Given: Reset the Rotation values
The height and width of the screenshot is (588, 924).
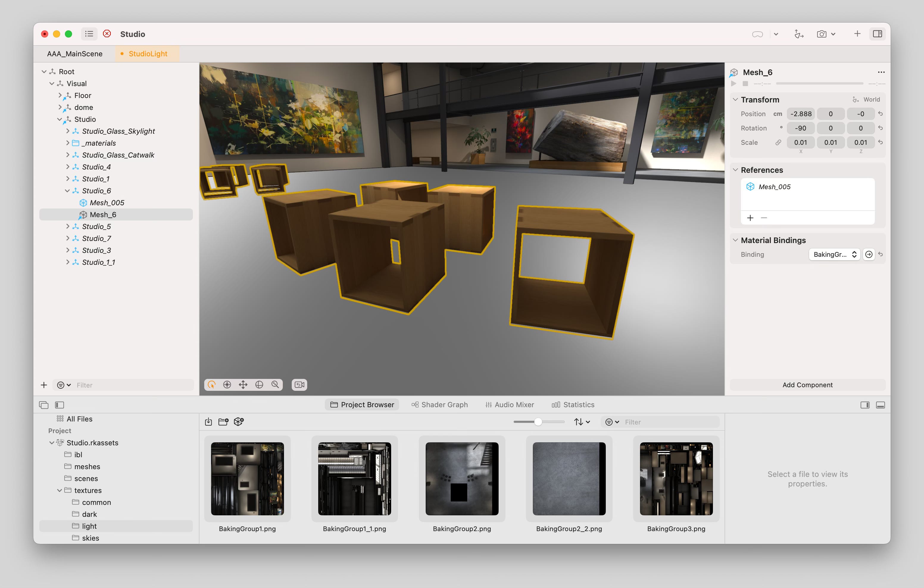Looking at the screenshot, I should [x=880, y=128].
